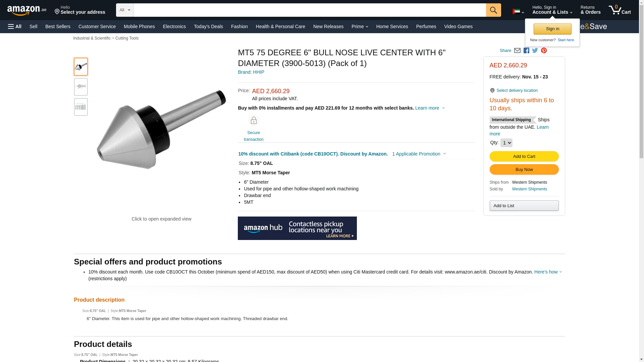The image size is (644, 362).
Task: Expand the All search category dropdown
Action: [125, 10]
